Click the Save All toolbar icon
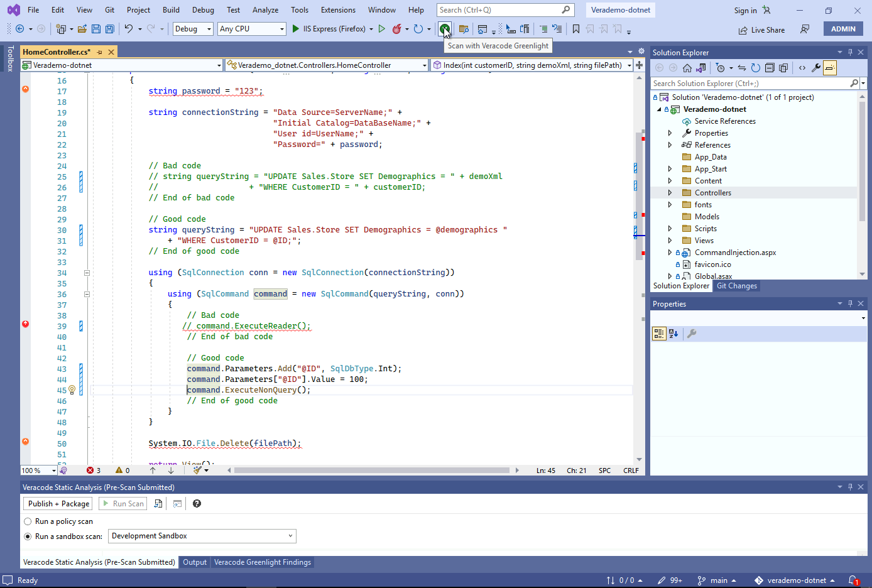872x588 pixels. [109, 29]
